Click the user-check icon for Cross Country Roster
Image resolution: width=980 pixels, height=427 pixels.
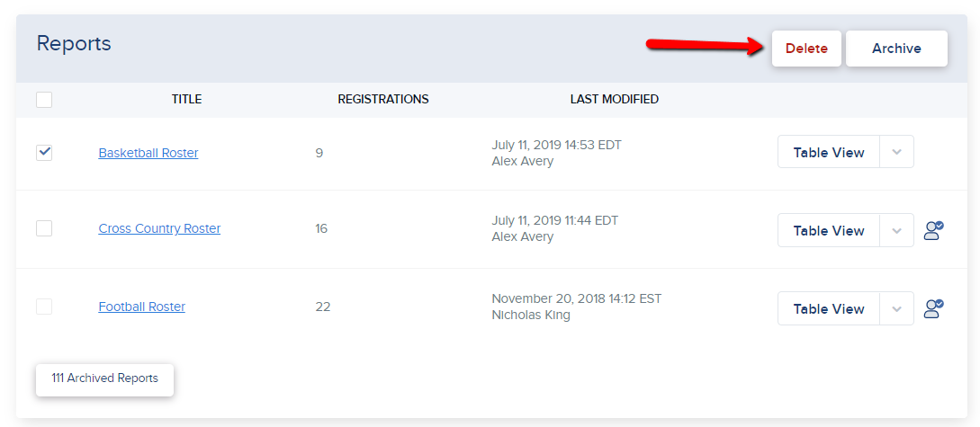933,230
